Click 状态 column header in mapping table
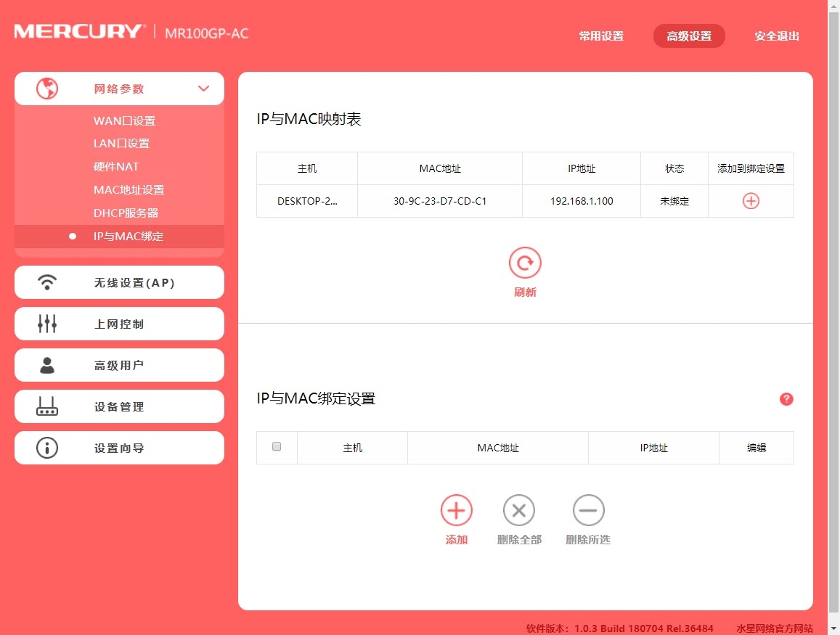This screenshot has height=635, width=840. (674, 168)
